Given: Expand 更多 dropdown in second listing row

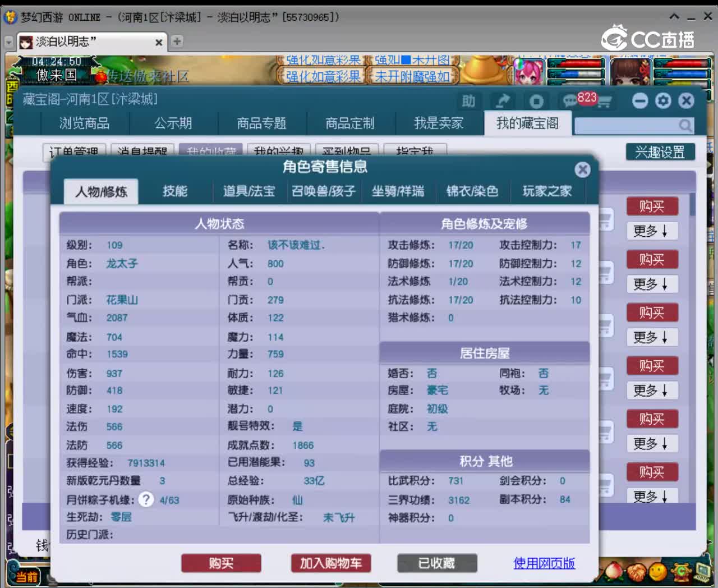Looking at the screenshot, I should [652, 284].
